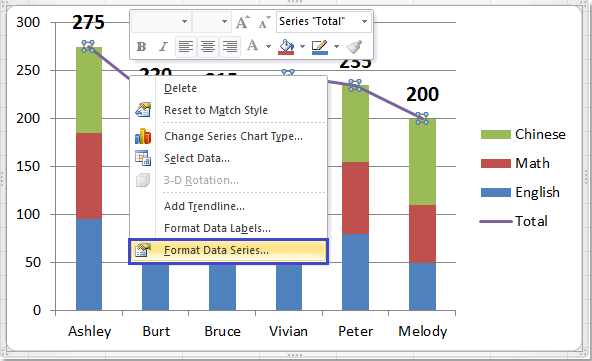Click the 275 data label above Ashley
The height and width of the screenshot is (361, 592).
(x=88, y=23)
